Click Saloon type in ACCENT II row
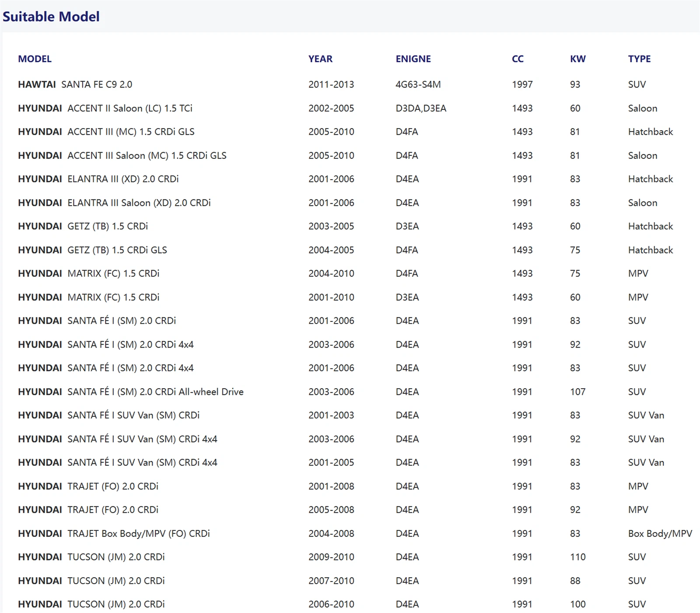Viewport: 700px width, 613px height. click(643, 108)
